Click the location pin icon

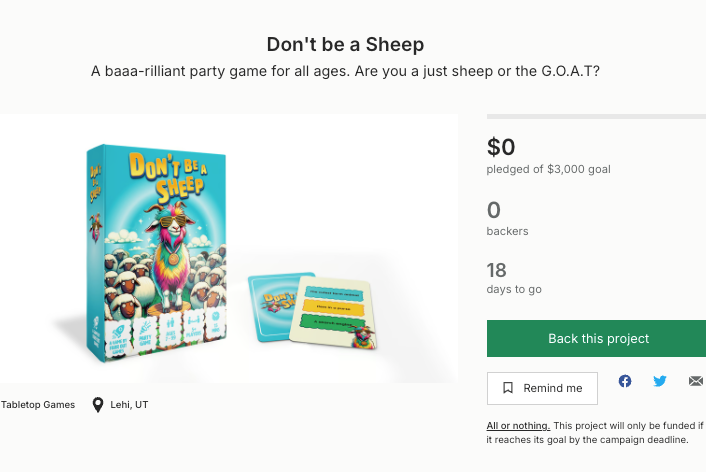(97, 405)
